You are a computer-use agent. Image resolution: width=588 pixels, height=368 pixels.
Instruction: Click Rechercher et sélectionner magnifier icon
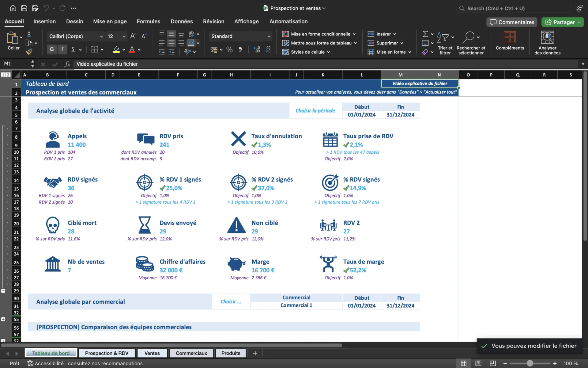click(468, 37)
